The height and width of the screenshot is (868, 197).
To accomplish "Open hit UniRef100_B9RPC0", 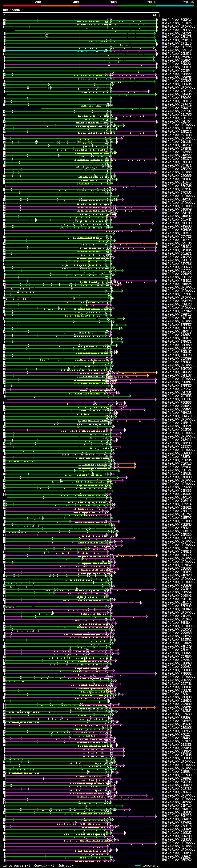I will tap(176, 20).
